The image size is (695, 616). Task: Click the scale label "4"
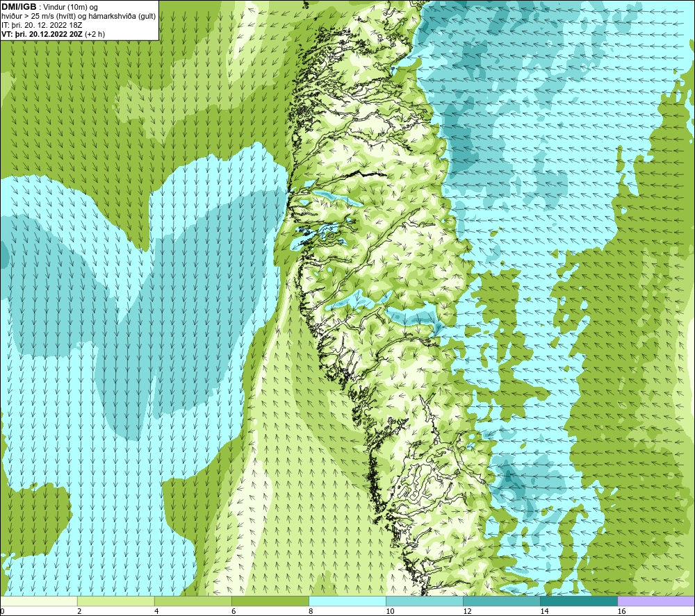(x=156, y=611)
